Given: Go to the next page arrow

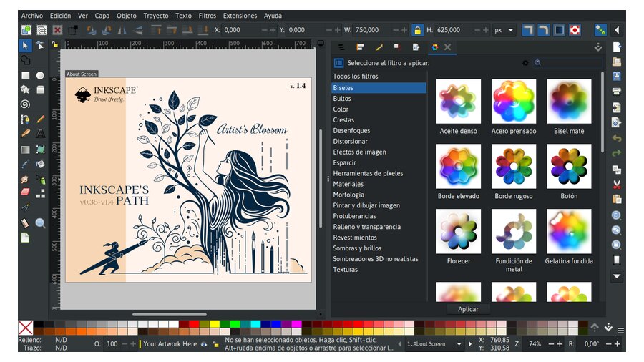Looking at the screenshot, I should pyautogui.click(x=470, y=344).
